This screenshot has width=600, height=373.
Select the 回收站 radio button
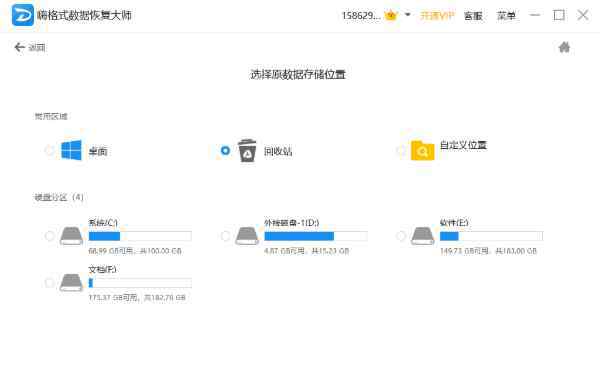click(225, 150)
